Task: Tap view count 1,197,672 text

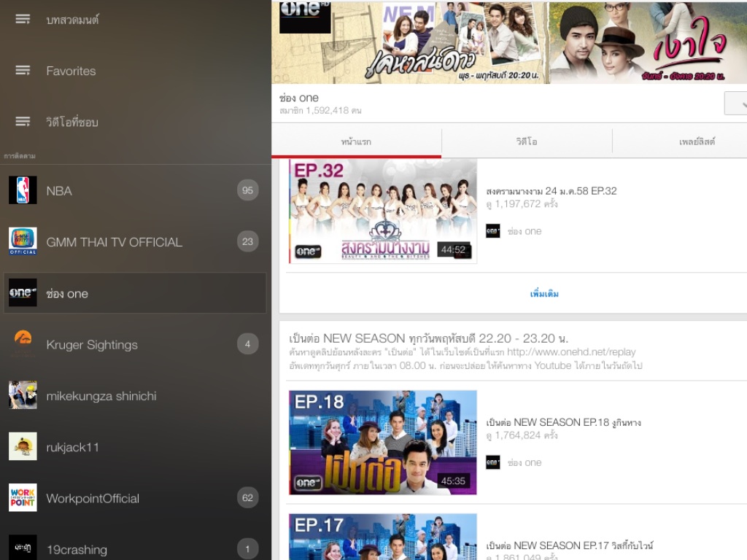Action: pos(522,204)
